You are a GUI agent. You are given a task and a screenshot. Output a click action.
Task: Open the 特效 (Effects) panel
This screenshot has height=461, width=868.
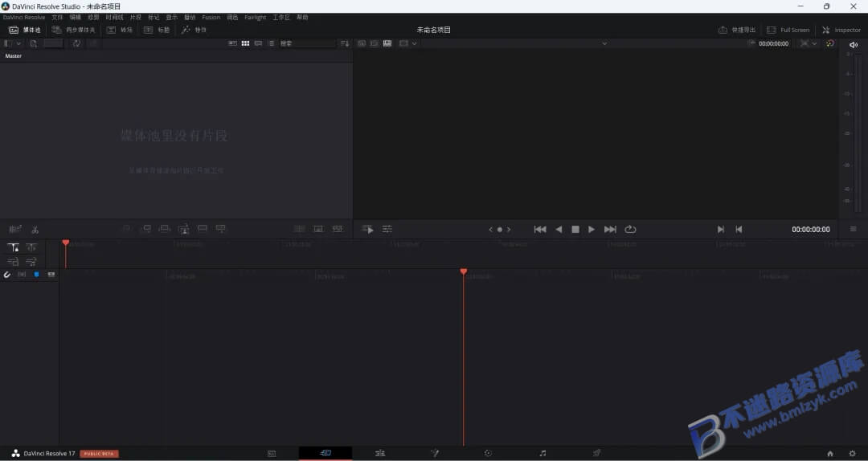[194, 30]
